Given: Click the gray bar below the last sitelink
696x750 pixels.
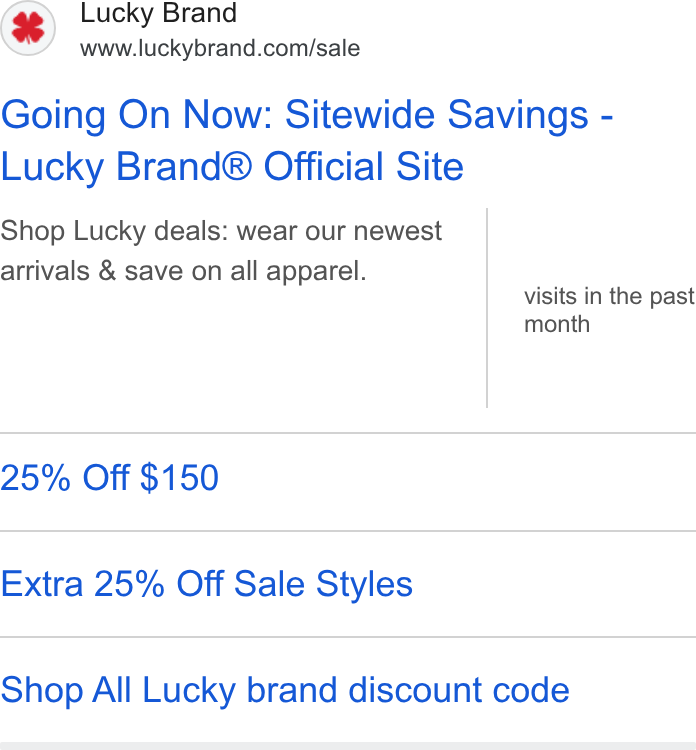Looking at the screenshot, I should tap(348, 746).
